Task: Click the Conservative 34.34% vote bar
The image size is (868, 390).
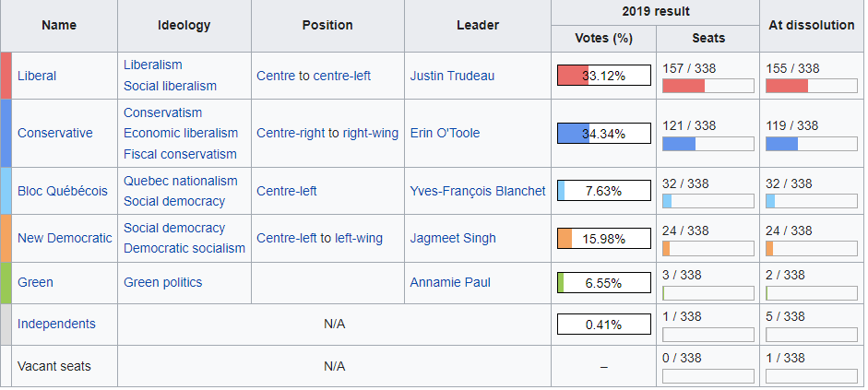Action: coord(604,134)
